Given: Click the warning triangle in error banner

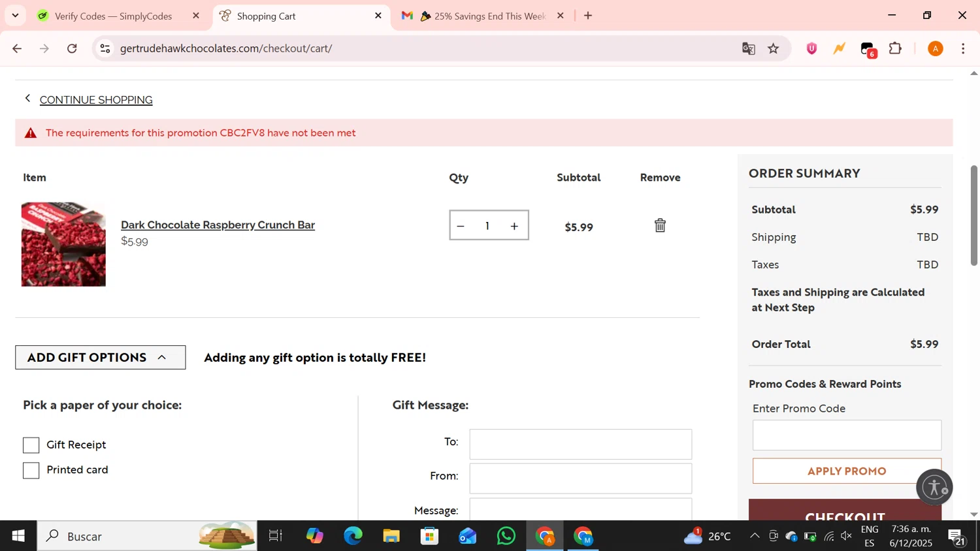Looking at the screenshot, I should [30, 133].
